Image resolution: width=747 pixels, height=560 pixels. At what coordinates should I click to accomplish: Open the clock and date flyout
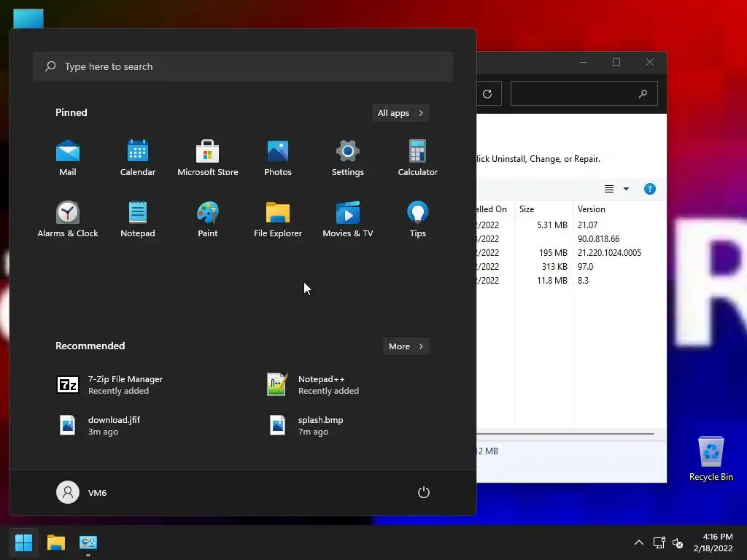click(x=713, y=542)
